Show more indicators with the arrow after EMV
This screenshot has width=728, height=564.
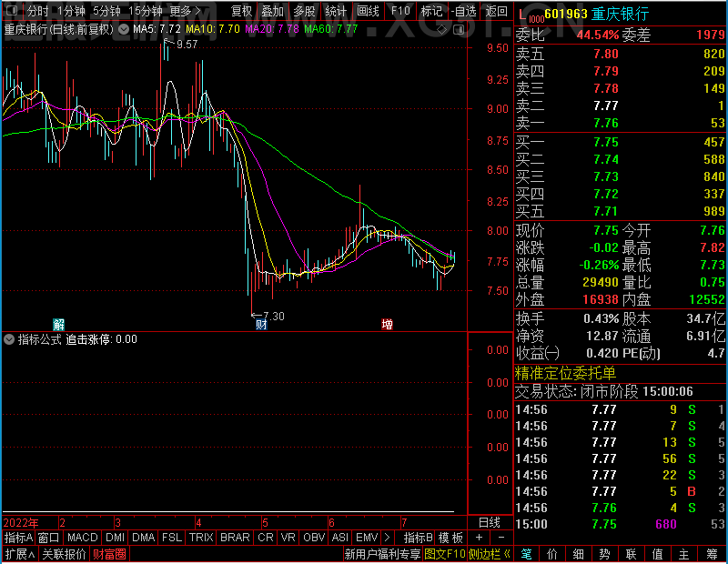pyautogui.click(x=388, y=538)
